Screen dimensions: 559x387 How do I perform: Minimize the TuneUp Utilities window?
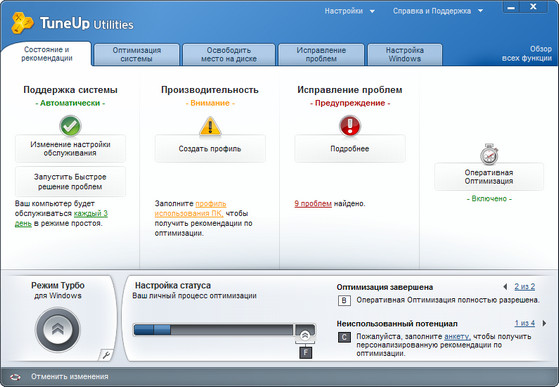511,7
